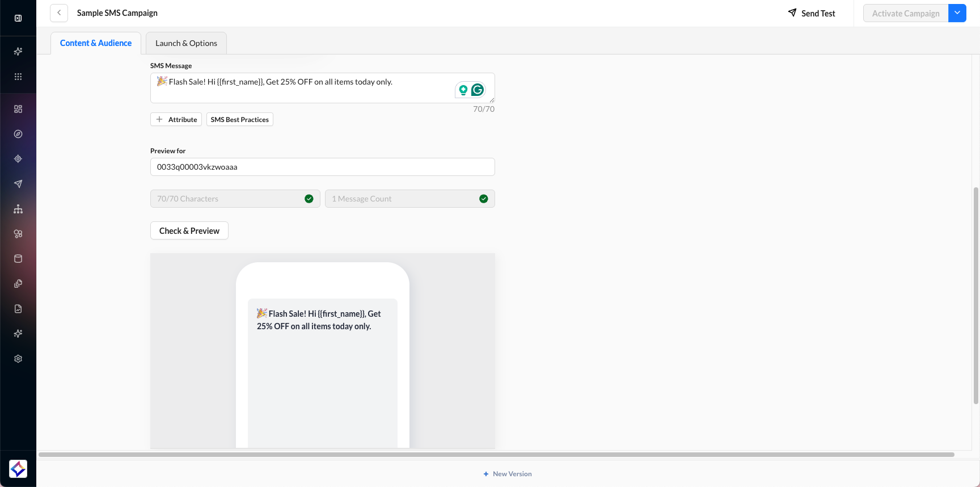Image resolution: width=980 pixels, height=487 pixels.
Task: Switch to the Launch & Options tab
Action: tap(186, 43)
